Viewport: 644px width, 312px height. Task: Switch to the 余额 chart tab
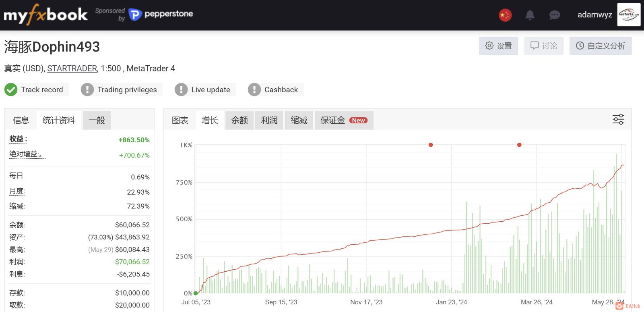pos(239,120)
